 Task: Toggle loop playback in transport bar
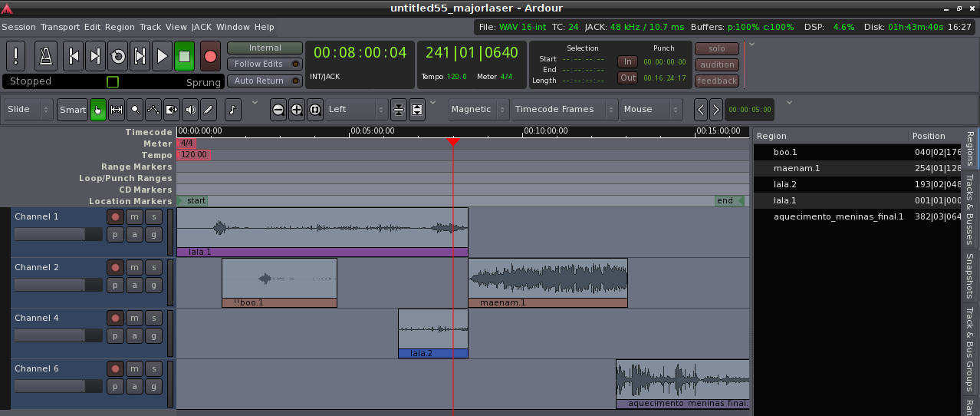[x=118, y=56]
